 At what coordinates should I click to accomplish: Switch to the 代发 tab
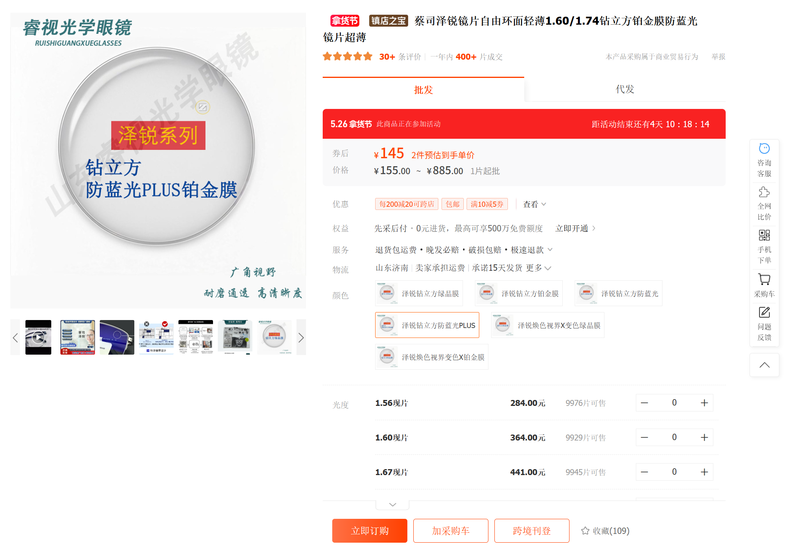[x=624, y=89]
